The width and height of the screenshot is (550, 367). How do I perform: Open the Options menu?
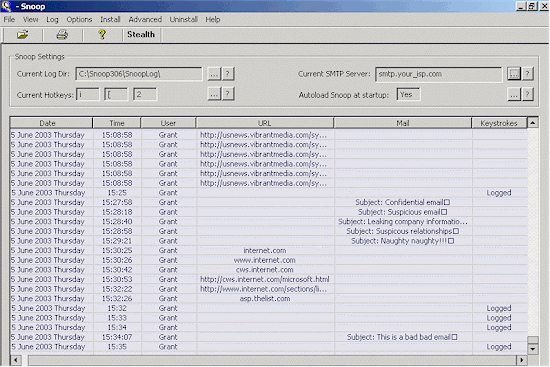[x=79, y=20]
